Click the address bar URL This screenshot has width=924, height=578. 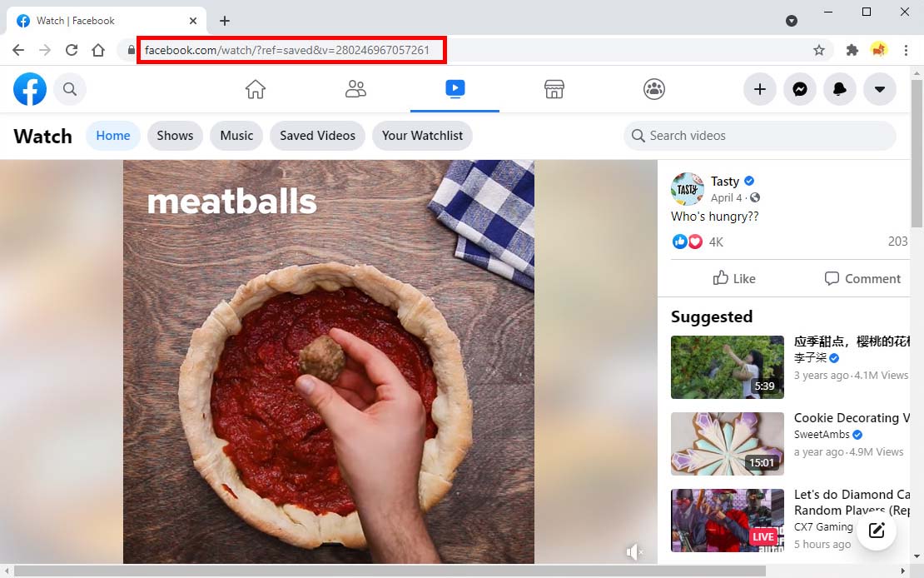click(287, 50)
